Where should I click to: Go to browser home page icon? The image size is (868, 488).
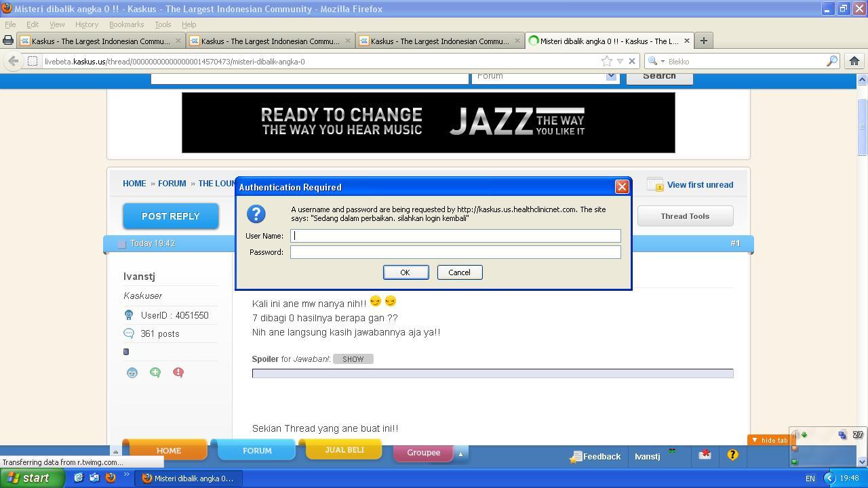click(854, 61)
